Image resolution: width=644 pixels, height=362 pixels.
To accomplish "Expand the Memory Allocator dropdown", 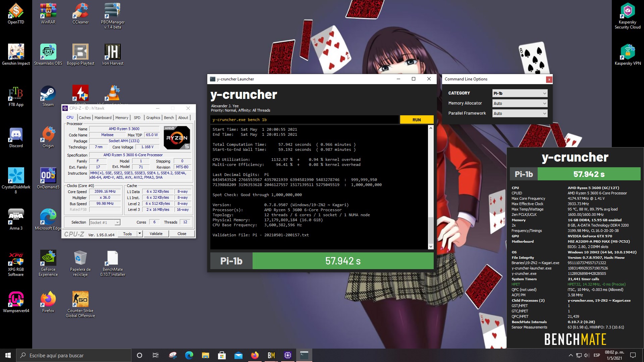I will [x=520, y=103].
